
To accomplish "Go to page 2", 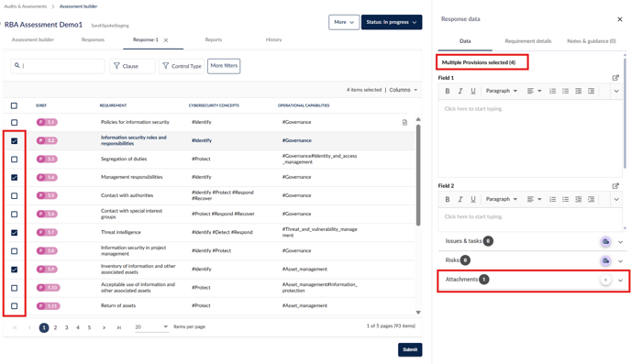I will point(55,327).
